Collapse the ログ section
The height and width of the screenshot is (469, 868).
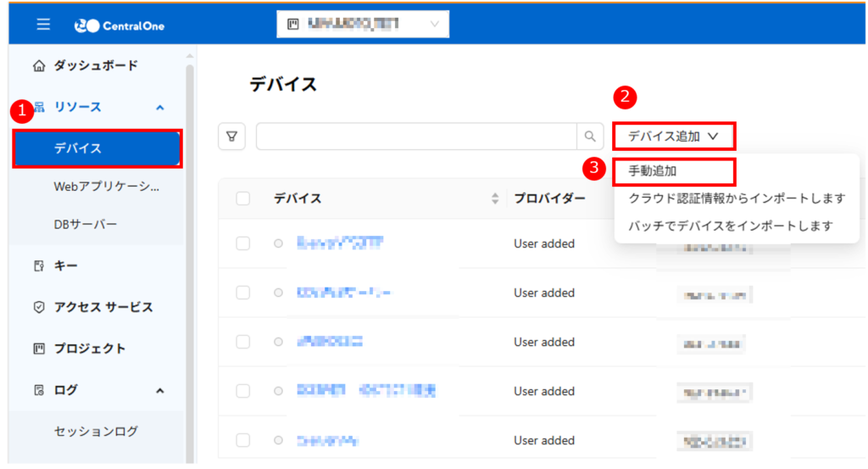160,390
